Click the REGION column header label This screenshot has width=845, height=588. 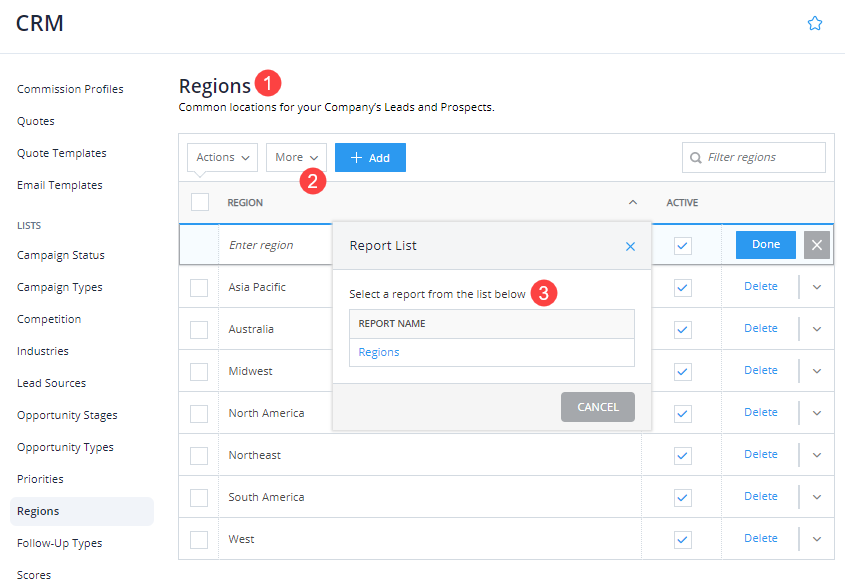pos(245,203)
